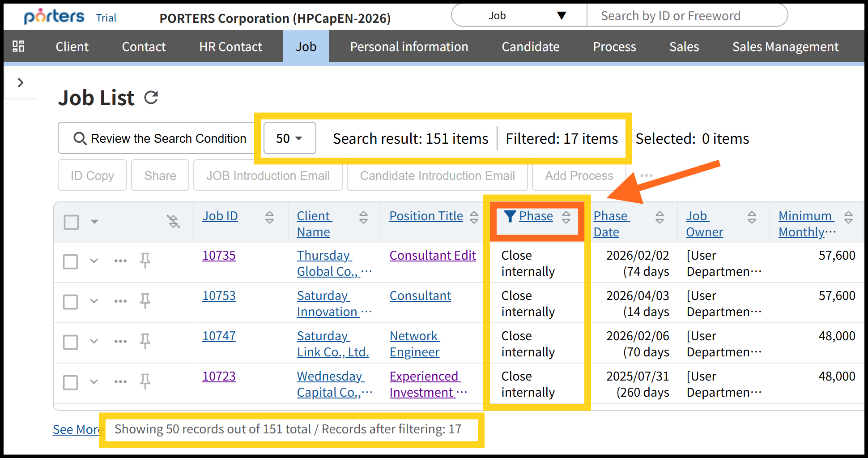
Task: Click the refresh icon beside Job List
Action: (x=151, y=98)
